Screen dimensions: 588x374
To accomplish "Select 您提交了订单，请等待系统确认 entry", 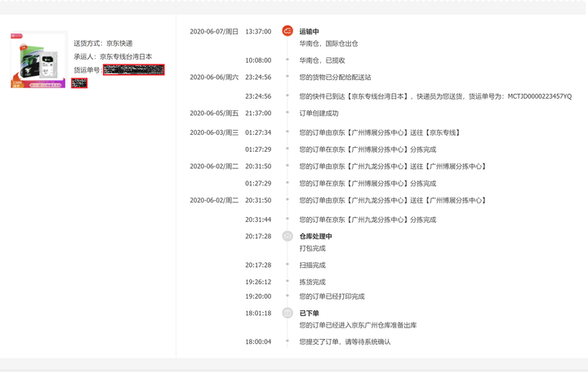I will point(345,341).
